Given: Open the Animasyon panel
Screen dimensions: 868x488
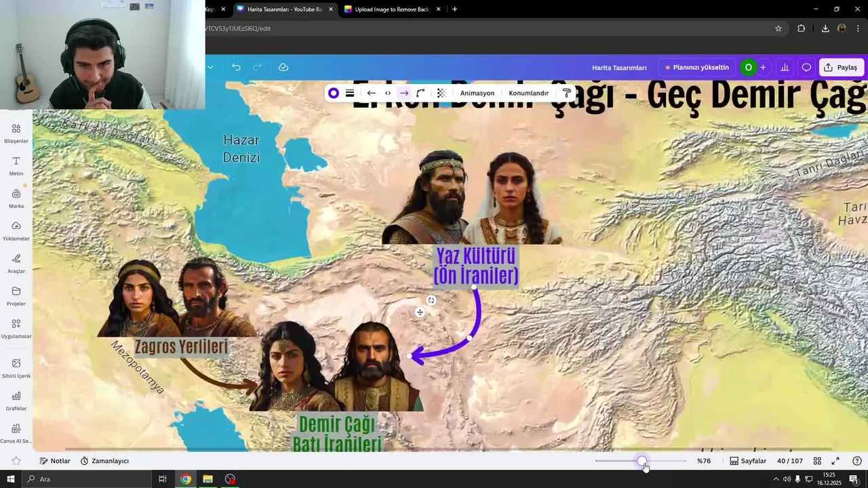Looking at the screenshot, I should [x=477, y=94].
